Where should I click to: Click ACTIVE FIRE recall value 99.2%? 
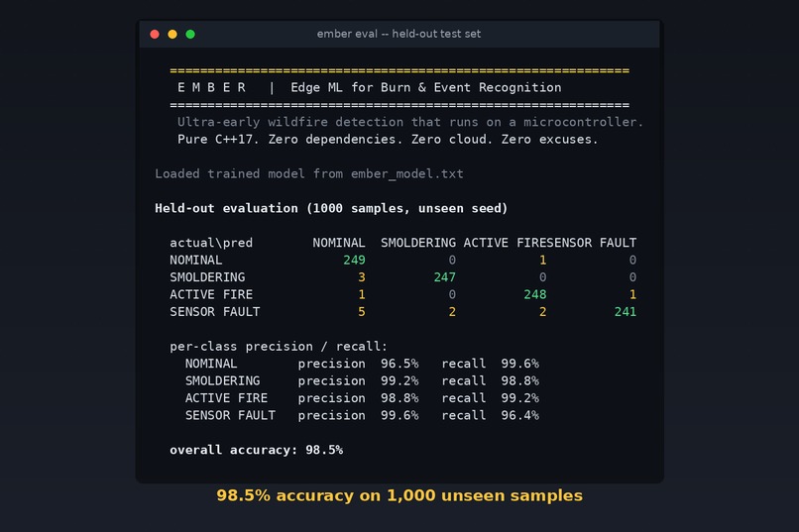[519, 398]
